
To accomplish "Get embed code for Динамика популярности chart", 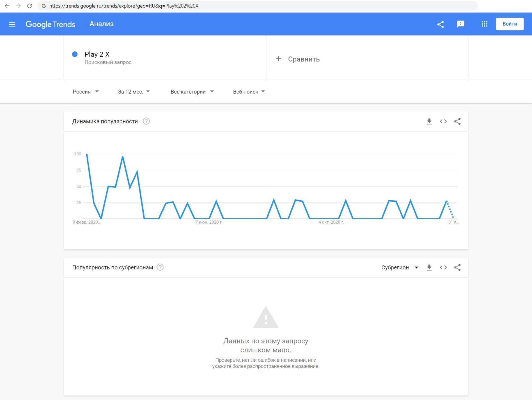I will 443,121.
